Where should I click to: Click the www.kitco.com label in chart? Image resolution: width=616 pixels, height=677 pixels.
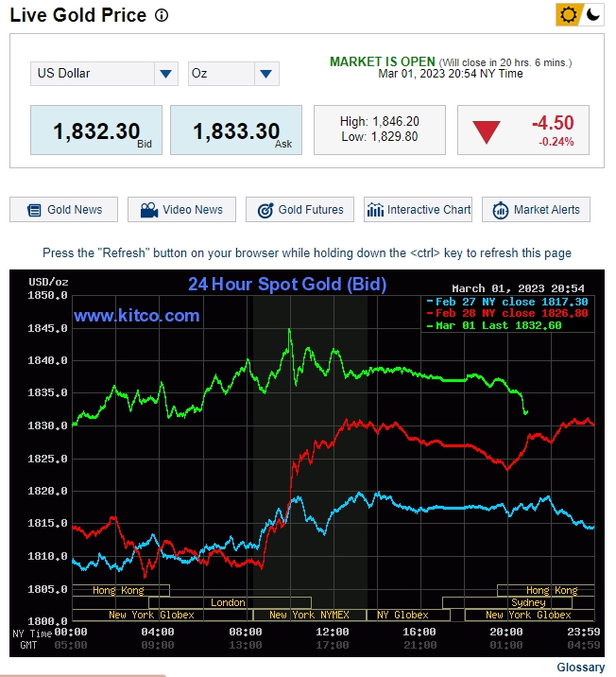(x=137, y=316)
